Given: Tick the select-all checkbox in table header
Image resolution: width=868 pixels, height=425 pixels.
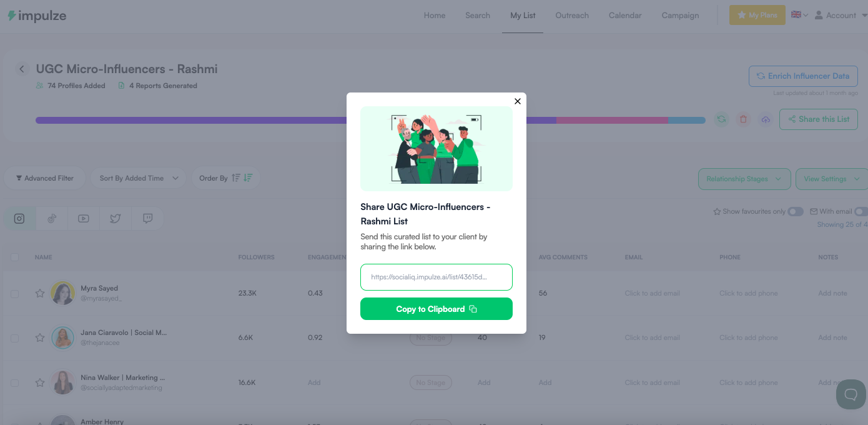Looking at the screenshot, I should 15,257.
